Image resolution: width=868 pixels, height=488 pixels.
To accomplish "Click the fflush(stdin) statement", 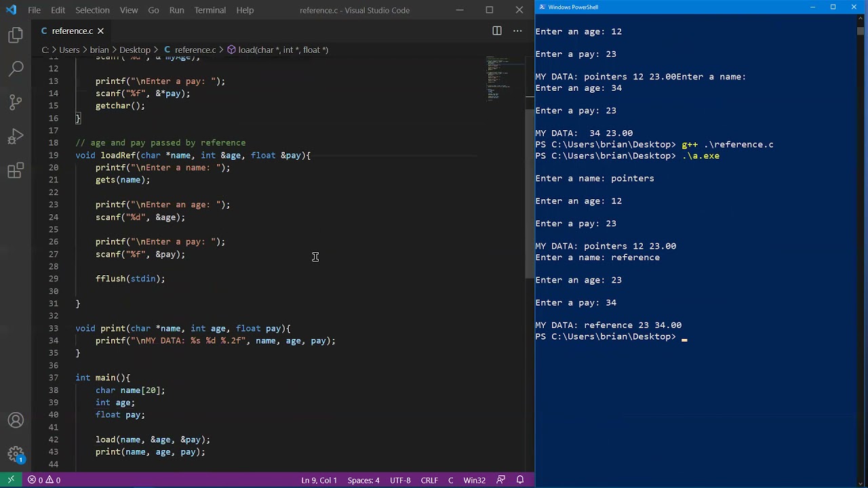I will click(130, 279).
